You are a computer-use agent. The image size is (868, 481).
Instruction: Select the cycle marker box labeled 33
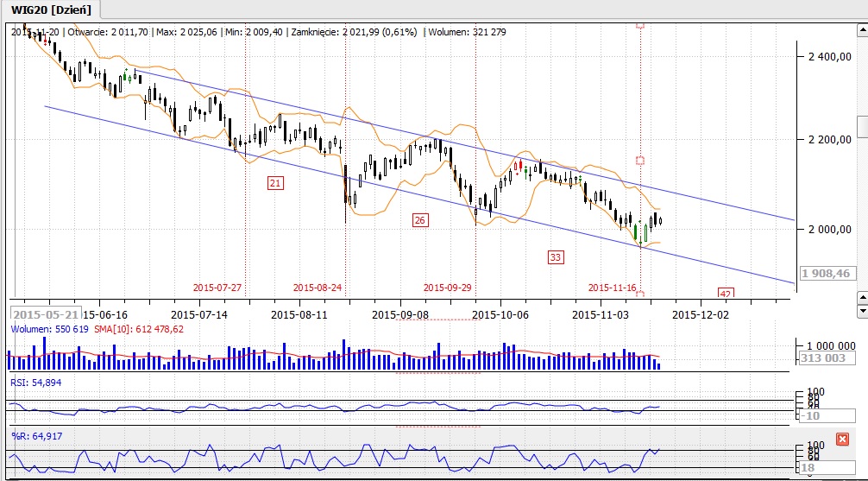[556, 256]
